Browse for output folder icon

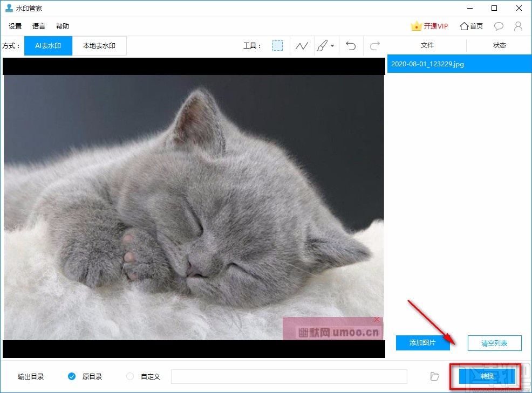pyautogui.click(x=435, y=376)
